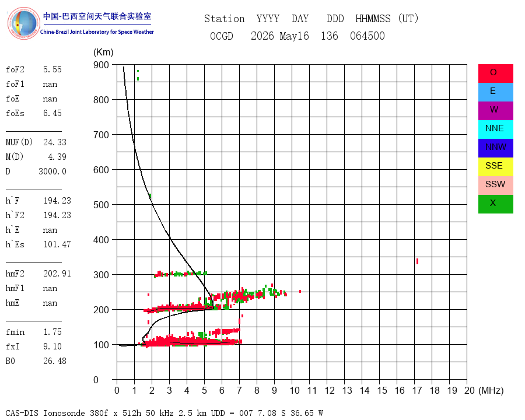Viewport: 525px width, 420px height.
Task: Select the blue E legend swatch
Action: coord(495,92)
